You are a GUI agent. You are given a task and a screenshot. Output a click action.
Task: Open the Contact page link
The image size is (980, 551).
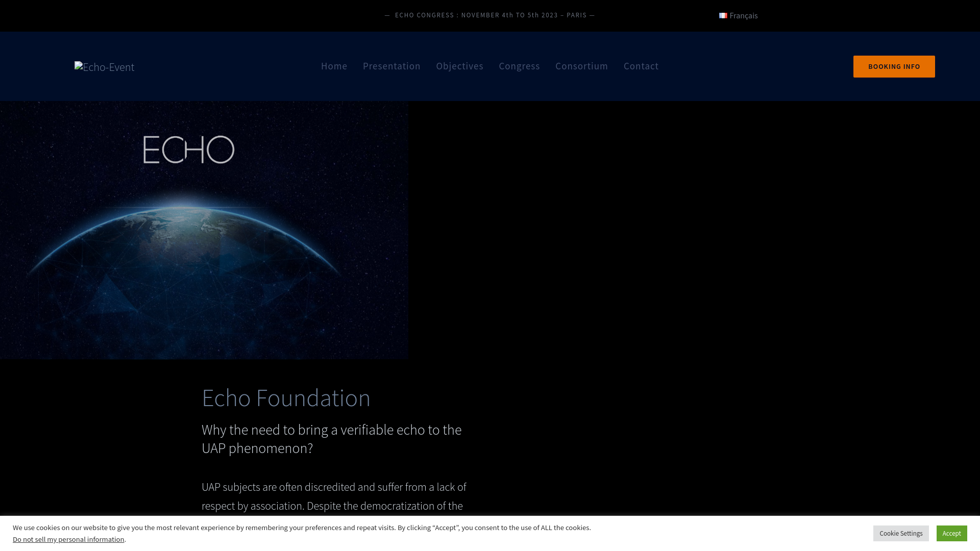pyautogui.click(x=641, y=66)
